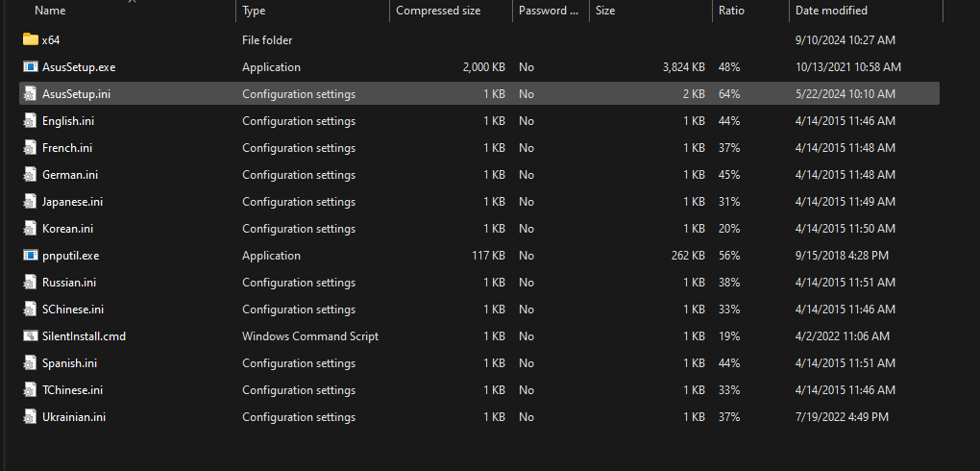Select the Korean.ini file name
The image size is (980, 471).
point(67,229)
